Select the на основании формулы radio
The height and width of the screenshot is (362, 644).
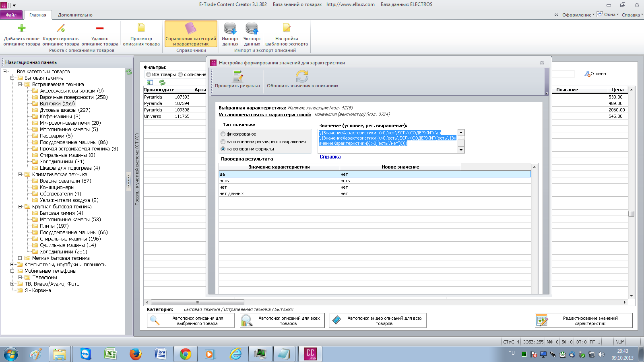coord(223,149)
